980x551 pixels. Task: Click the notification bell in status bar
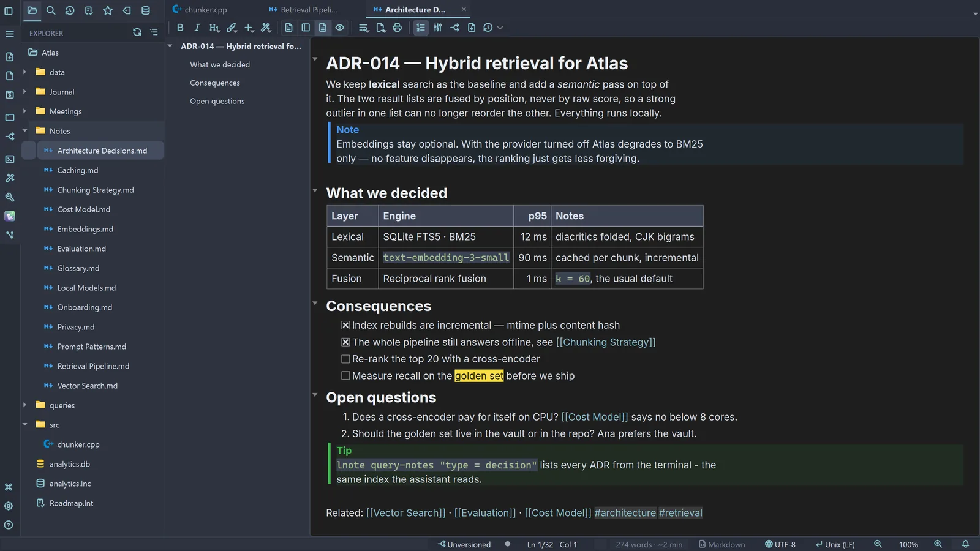(965, 544)
